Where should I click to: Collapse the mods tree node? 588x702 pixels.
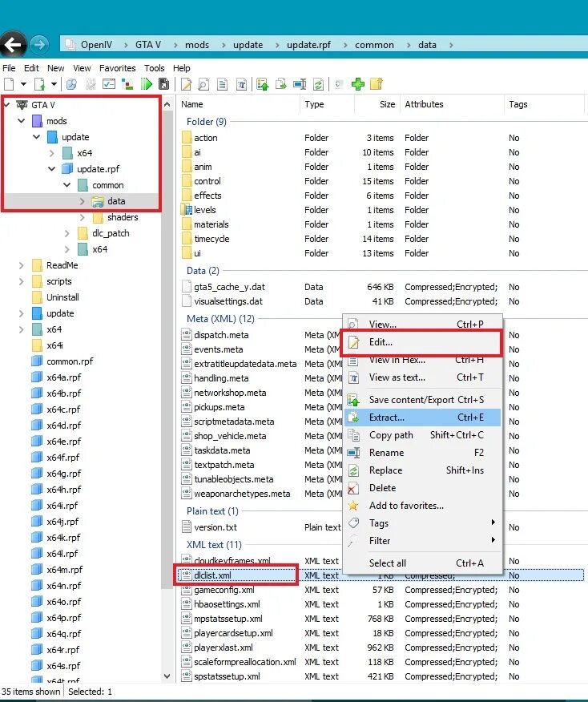(22, 121)
